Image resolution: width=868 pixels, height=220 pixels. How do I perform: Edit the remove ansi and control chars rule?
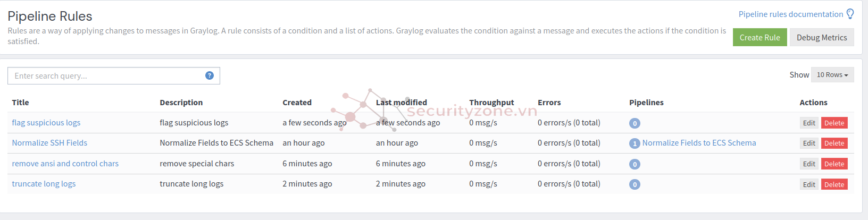coord(809,164)
